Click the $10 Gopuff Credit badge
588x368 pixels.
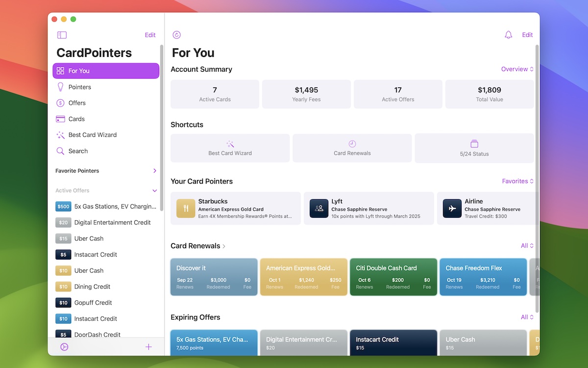coord(64,303)
